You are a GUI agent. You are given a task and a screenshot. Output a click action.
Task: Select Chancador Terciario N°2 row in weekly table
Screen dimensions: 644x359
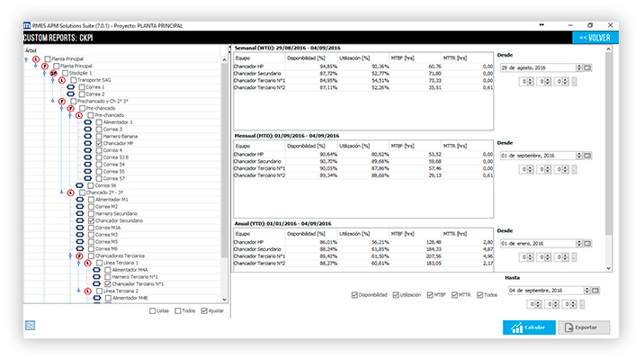(x=363, y=88)
